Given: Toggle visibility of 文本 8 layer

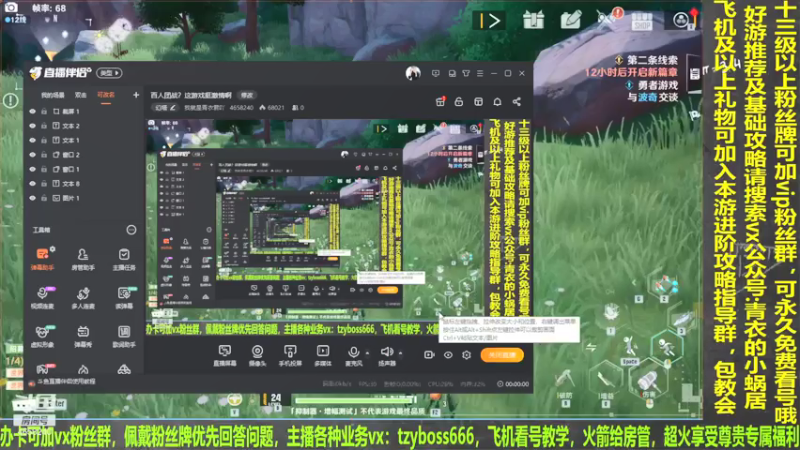Looking at the screenshot, I should click(33, 183).
